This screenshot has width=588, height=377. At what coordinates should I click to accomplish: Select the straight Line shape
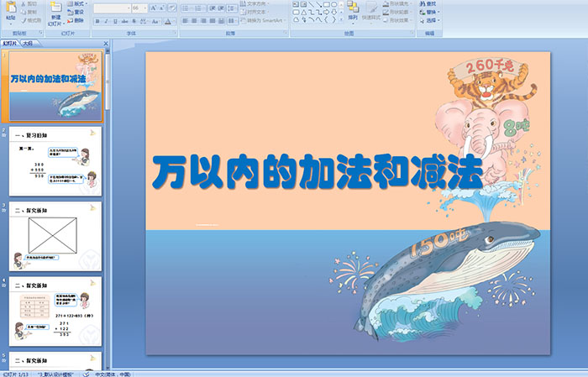311,4
